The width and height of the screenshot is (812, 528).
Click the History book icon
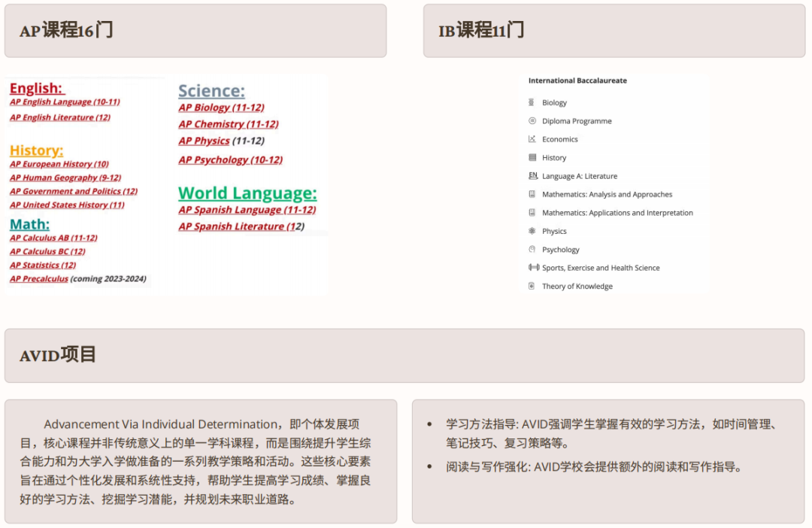point(532,157)
